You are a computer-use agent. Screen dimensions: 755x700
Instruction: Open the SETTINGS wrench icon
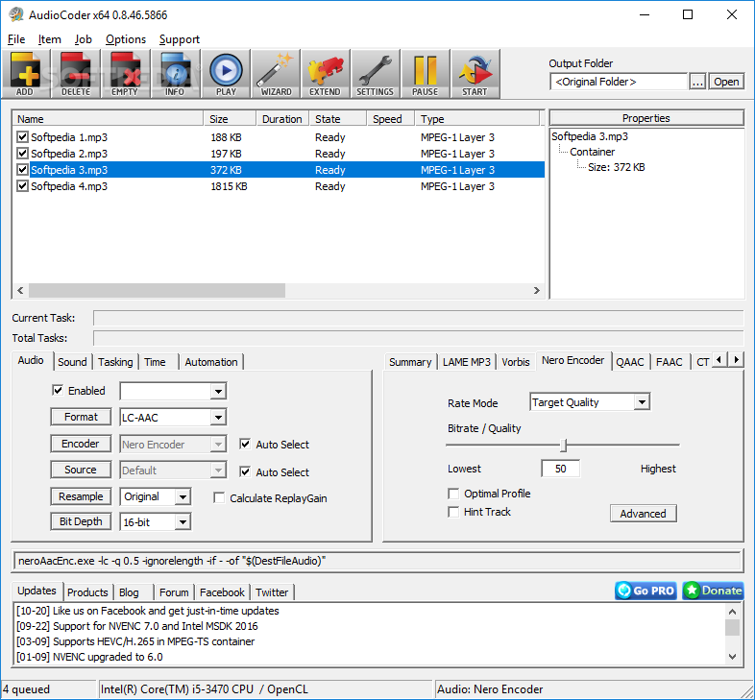[x=376, y=74]
